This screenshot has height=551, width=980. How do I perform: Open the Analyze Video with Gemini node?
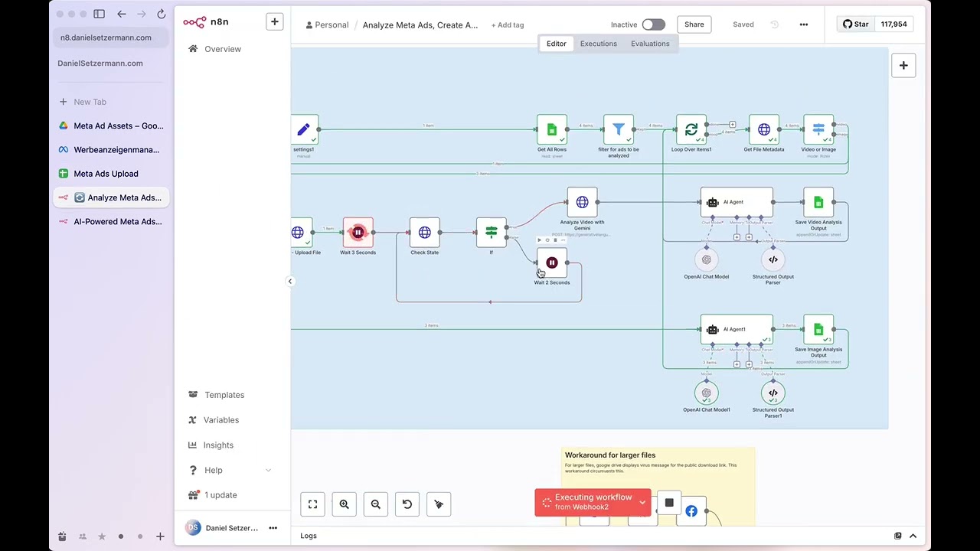coord(582,202)
